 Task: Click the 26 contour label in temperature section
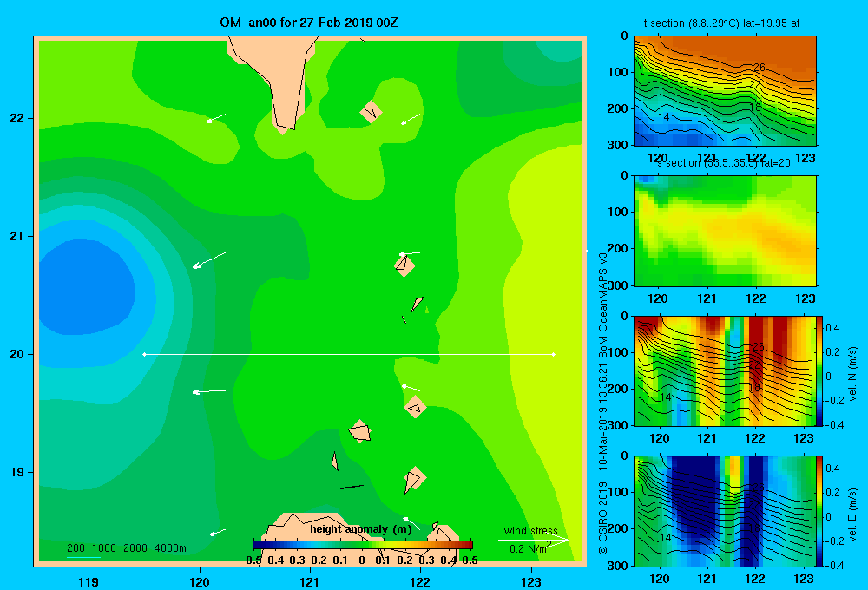[759, 68]
